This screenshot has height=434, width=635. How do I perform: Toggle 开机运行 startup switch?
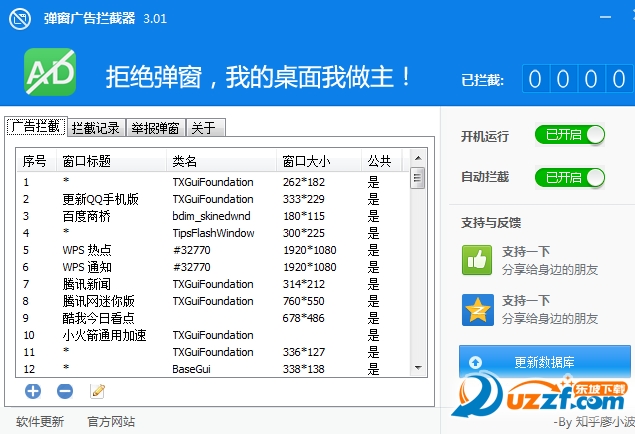(x=569, y=135)
